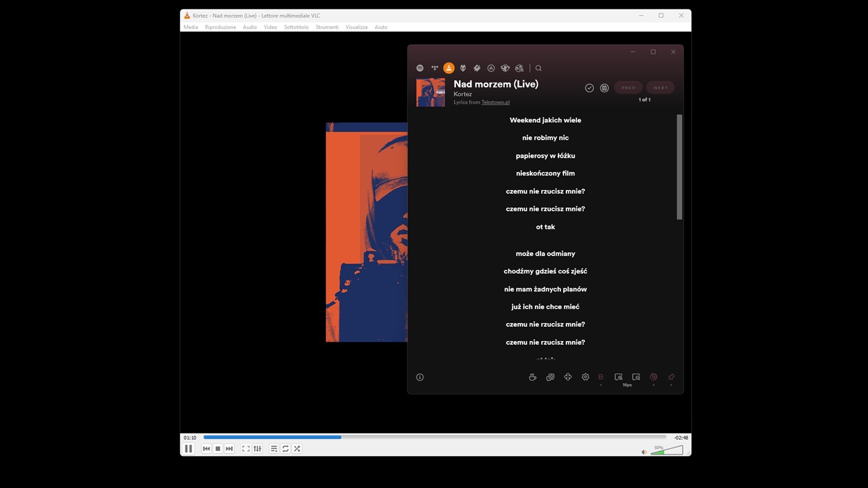Viewport: 868px width, 488px height.
Task: Select the window move arrows icon
Action: click(568, 376)
